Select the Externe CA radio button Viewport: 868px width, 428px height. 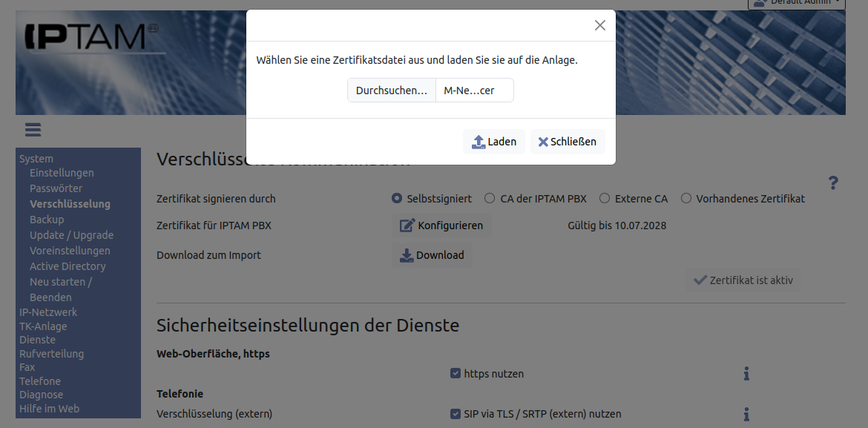[x=605, y=199]
